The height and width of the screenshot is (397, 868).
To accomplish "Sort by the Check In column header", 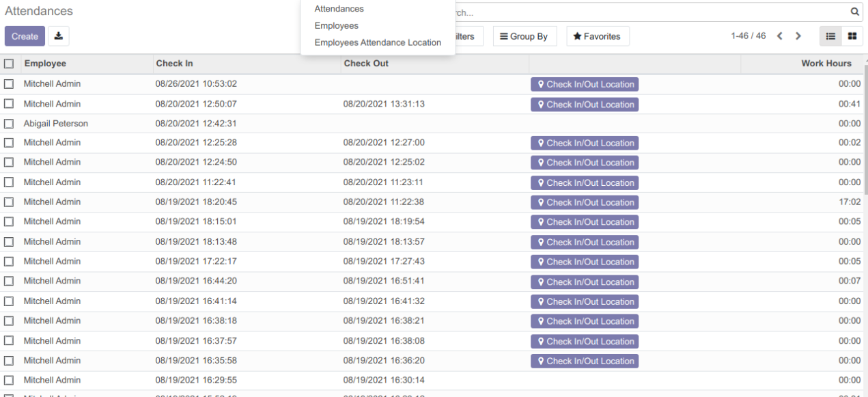I will 174,64.
